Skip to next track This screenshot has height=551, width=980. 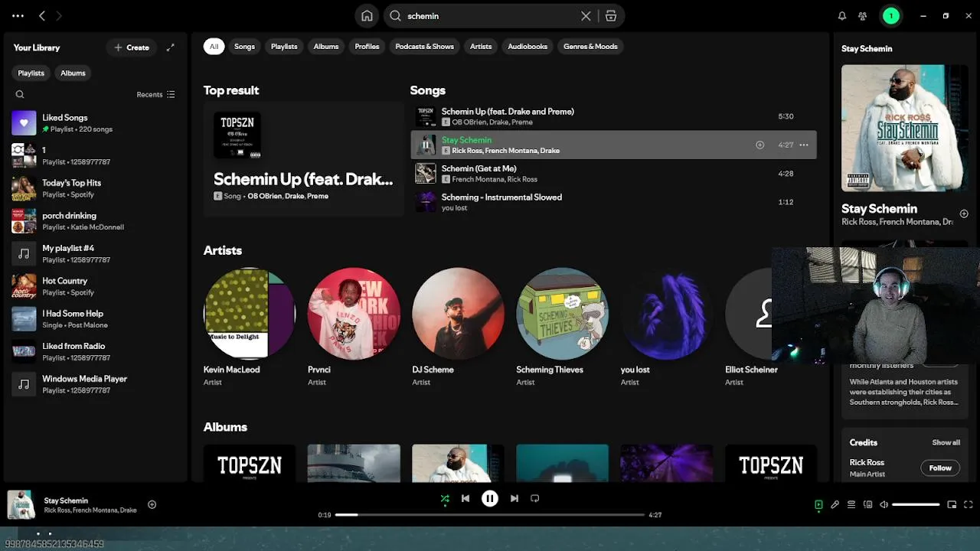pyautogui.click(x=514, y=498)
